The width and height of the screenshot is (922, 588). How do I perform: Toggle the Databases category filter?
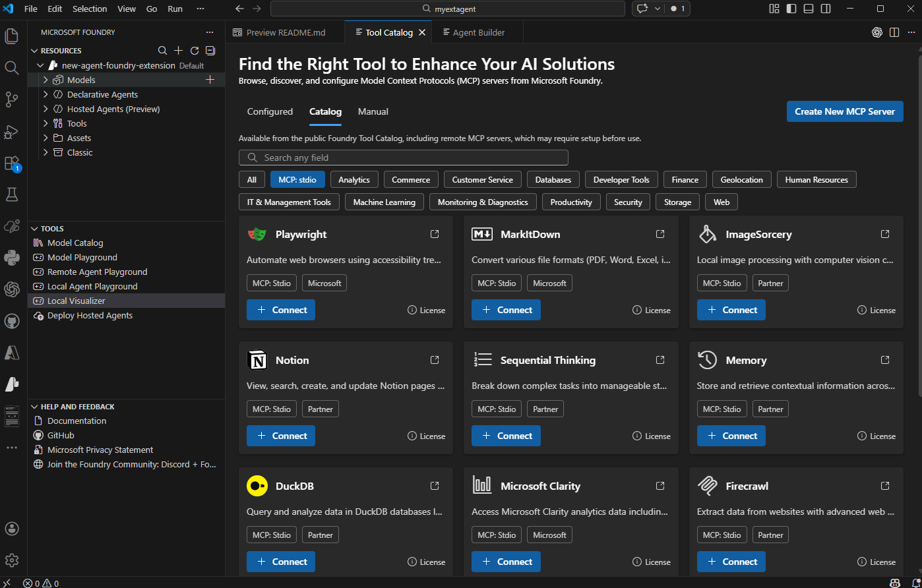point(553,179)
